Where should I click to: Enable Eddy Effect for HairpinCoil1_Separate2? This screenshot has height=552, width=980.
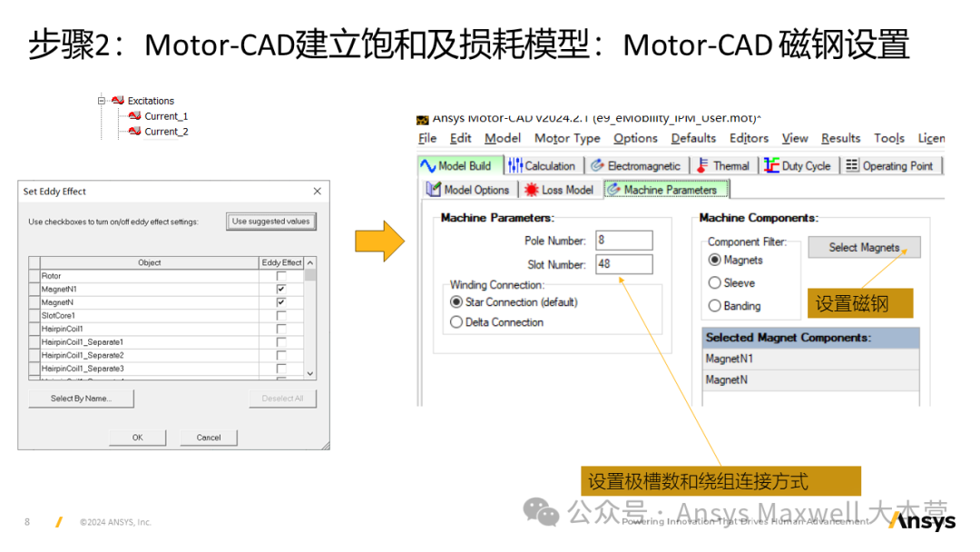(281, 355)
